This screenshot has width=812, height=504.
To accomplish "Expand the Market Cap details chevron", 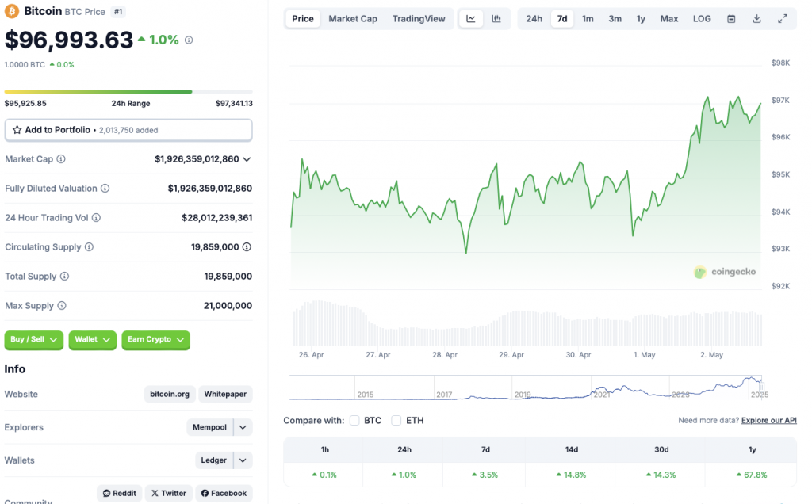I will point(247,159).
